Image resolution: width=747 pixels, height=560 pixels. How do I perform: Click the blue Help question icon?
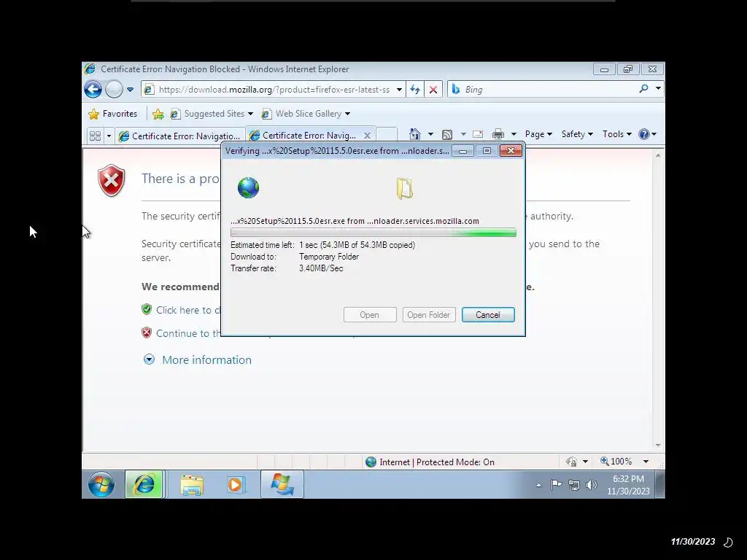click(x=644, y=134)
